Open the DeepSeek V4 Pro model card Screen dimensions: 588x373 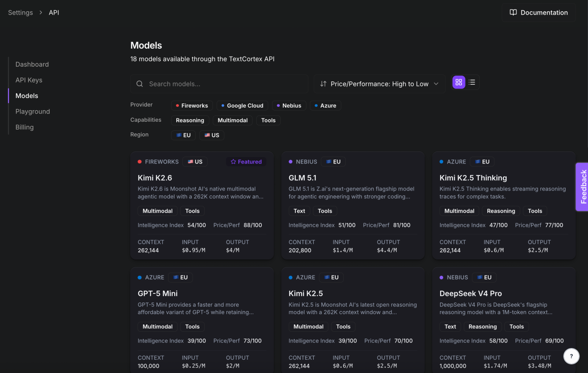pyautogui.click(x=504, y=320)
